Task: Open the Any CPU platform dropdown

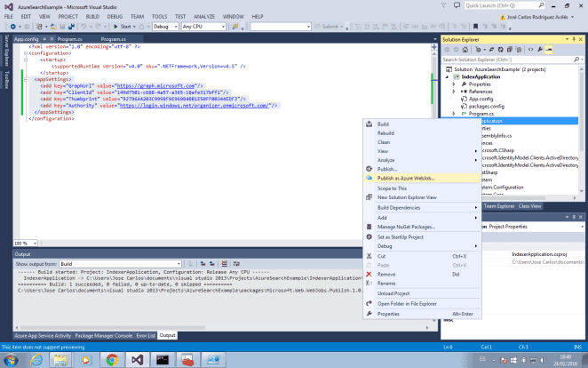Action: (x=203, y=27)
